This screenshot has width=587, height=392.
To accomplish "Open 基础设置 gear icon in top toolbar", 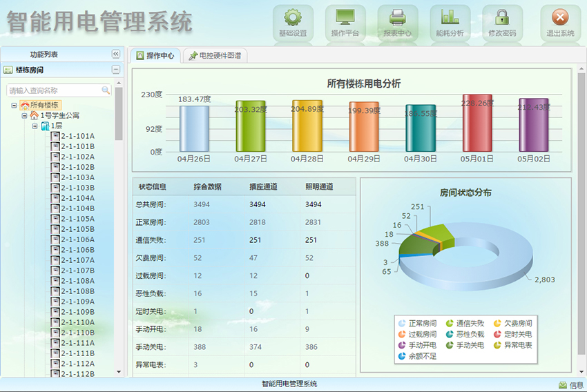I will click(293, 19).
